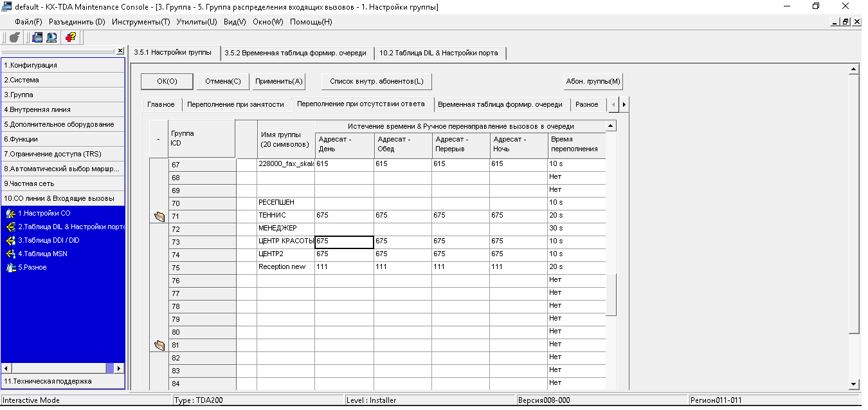The width and height of the screenshot is (868, 410).
Task: Expand 11.Техническая поддержка section
Action: (63, 381)
